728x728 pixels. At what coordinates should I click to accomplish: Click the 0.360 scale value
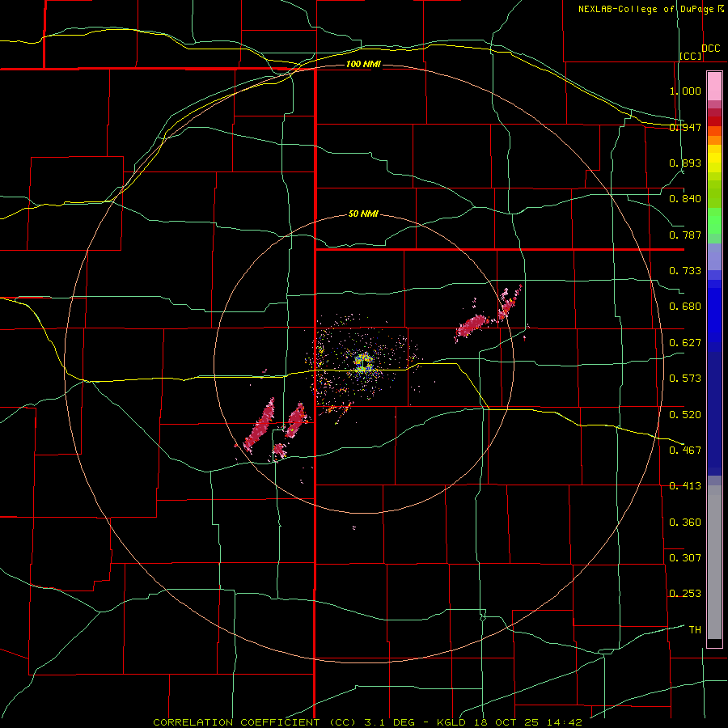(685, 522)
